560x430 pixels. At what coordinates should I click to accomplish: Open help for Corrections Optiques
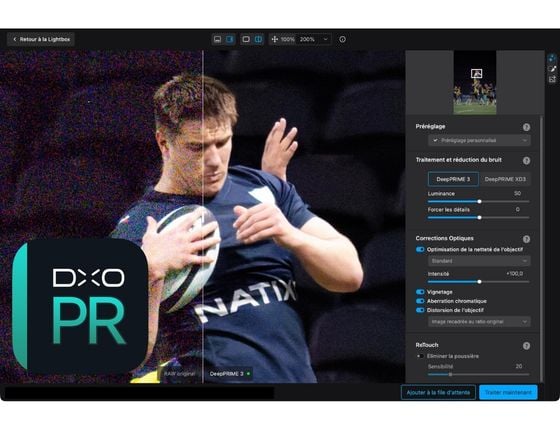coord(526,239)
